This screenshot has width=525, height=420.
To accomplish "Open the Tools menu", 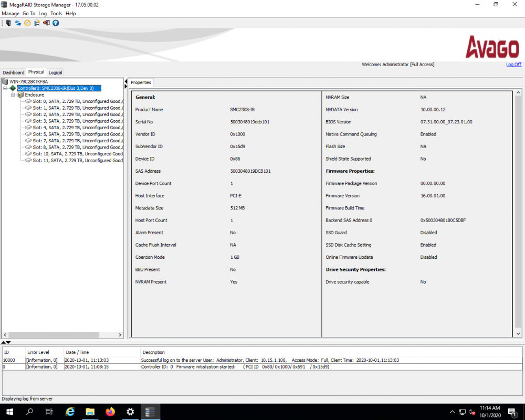I will pos(56,14).
